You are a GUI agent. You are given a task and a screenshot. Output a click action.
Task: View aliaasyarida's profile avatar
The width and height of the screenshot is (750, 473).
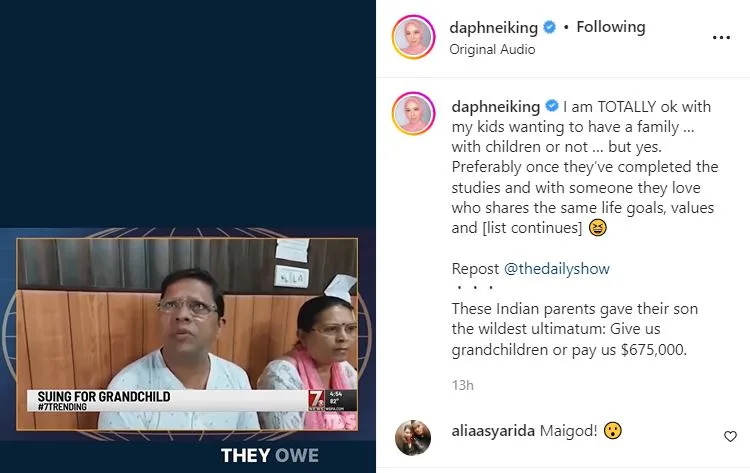click(413, 438)
